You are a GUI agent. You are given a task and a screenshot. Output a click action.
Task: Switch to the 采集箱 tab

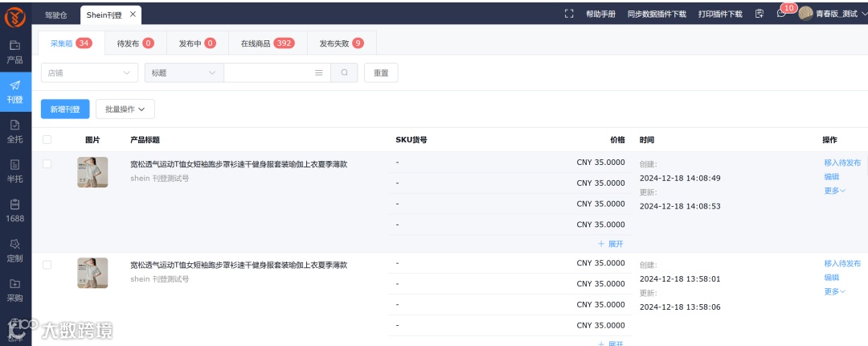[x=71, y=43]
